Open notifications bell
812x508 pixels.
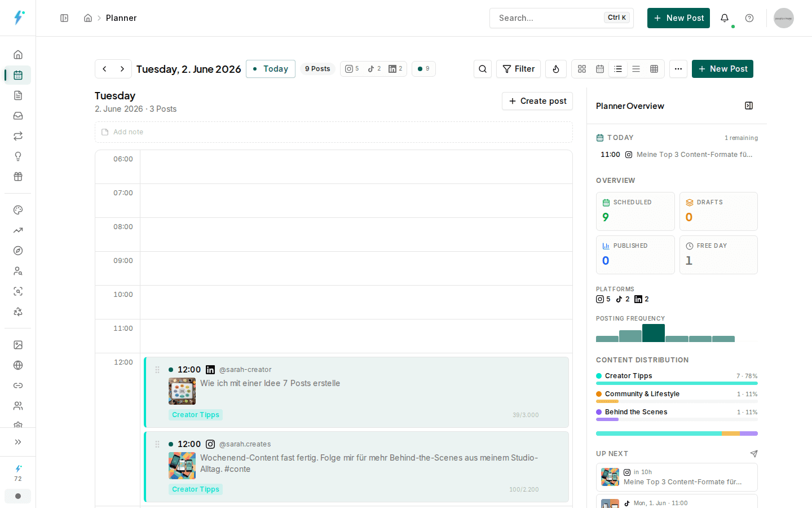click(725, 18)
